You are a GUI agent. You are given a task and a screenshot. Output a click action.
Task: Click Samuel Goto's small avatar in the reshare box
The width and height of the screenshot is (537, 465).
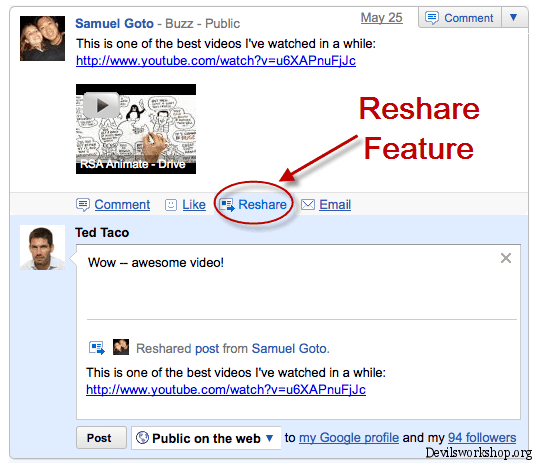pyautogui.click(x=121, y=347)
